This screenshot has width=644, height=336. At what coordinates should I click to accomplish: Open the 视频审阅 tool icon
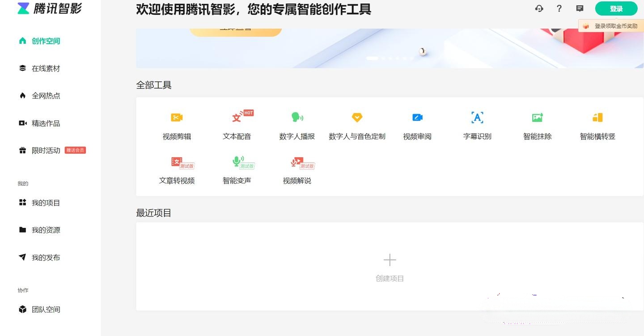(417, 118)
